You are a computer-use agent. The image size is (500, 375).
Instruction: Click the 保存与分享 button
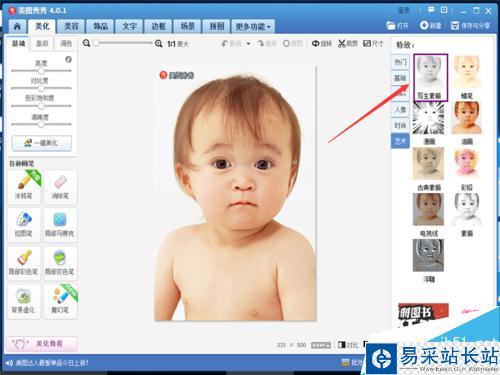(471, 25)
